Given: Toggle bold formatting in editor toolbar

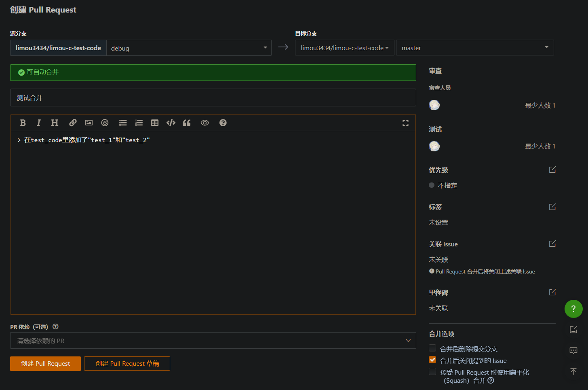Looking at the screenshot, I should pyautogui.click(x=23, y=123).
